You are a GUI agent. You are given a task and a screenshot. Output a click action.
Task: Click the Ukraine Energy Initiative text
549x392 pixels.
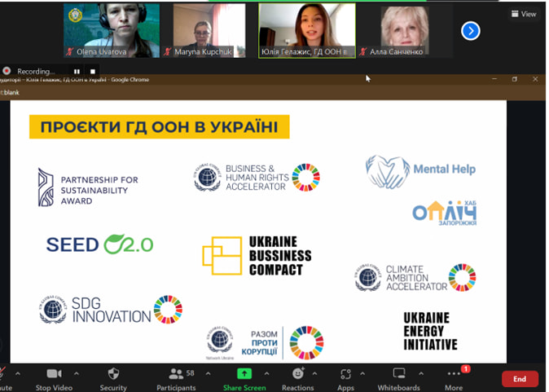[x=430, y=332]
